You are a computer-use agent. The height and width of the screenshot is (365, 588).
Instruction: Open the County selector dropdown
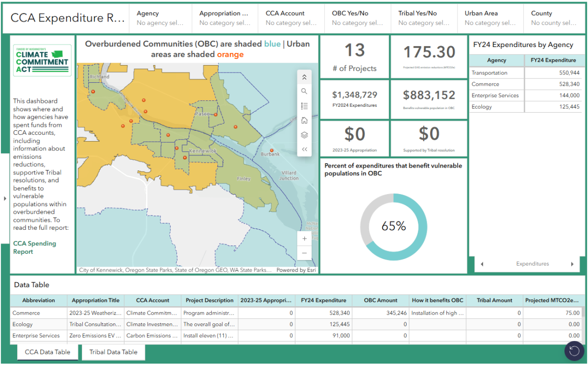click(553, 18)
